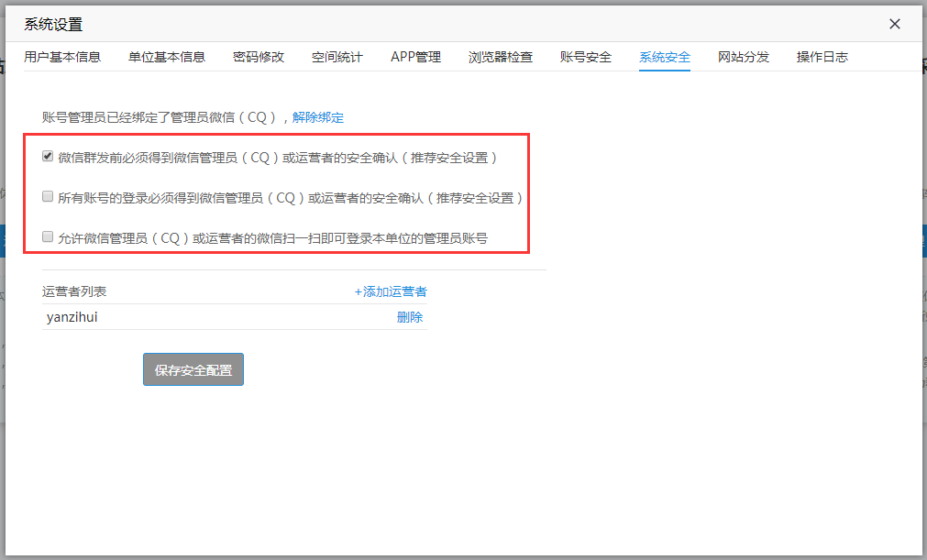
Task: Go to the 网站分发 tab
Action: pos(744,57)
